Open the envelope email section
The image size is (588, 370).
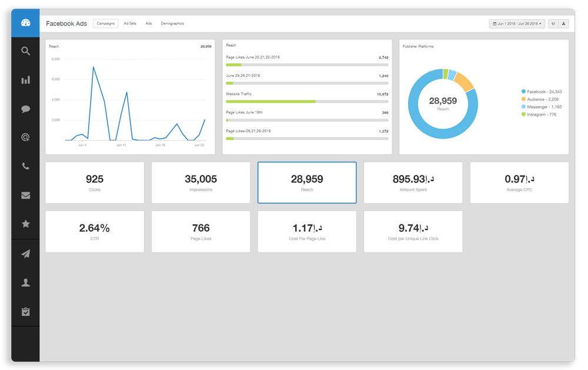coord(25,195)
